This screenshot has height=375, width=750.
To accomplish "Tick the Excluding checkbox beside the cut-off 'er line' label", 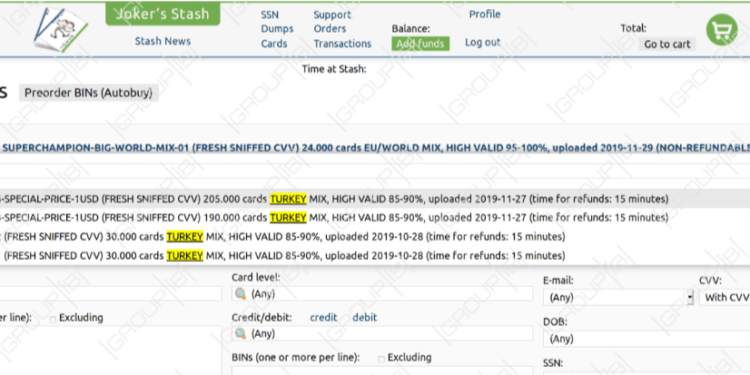I will [x=53, y=319].
